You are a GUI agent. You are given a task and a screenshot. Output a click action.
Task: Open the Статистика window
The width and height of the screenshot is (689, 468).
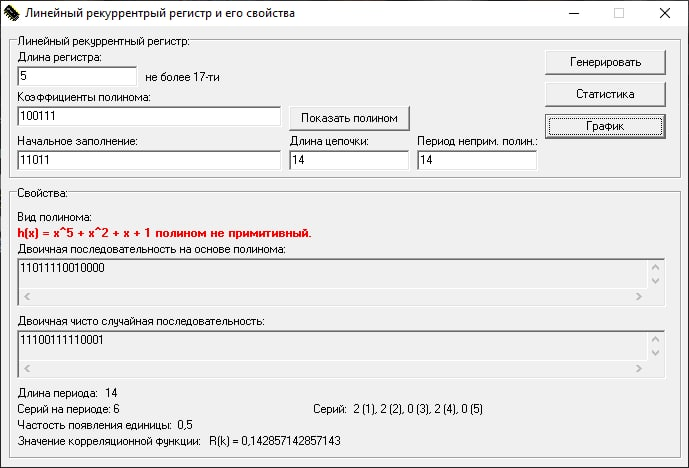[x=605, y=94]
